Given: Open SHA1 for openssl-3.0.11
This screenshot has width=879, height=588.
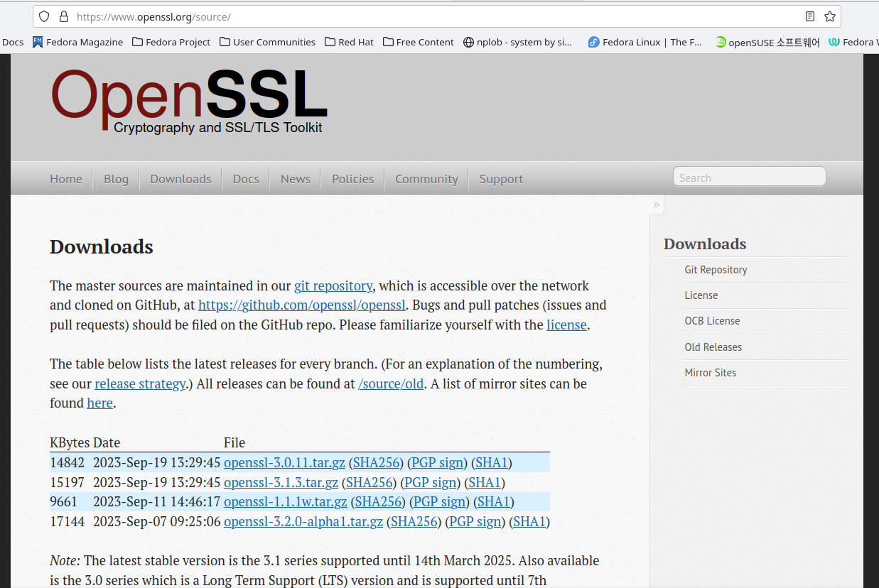Looking at the screenshot, I should (492, 463).
